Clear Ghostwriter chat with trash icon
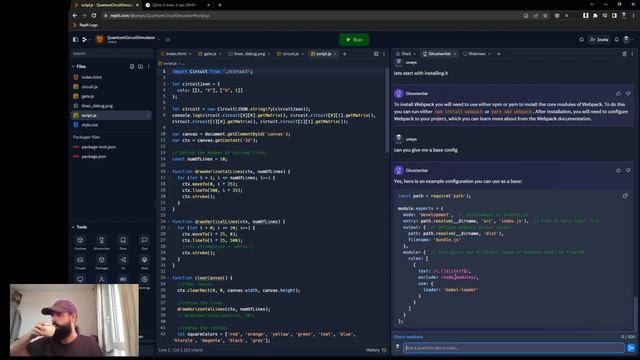Screen dimensions: 640x360 [624, 54]
